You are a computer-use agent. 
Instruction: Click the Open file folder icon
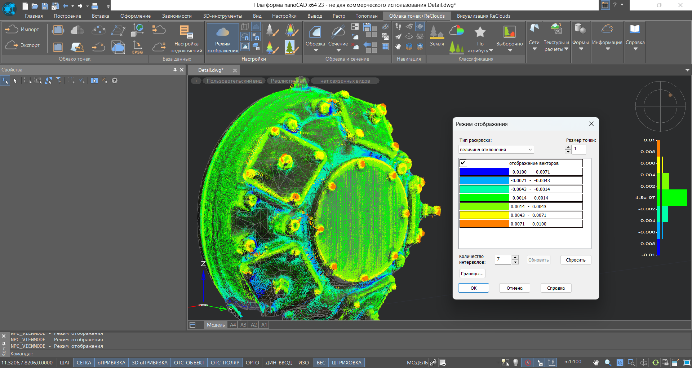click(x=35, y=6)
